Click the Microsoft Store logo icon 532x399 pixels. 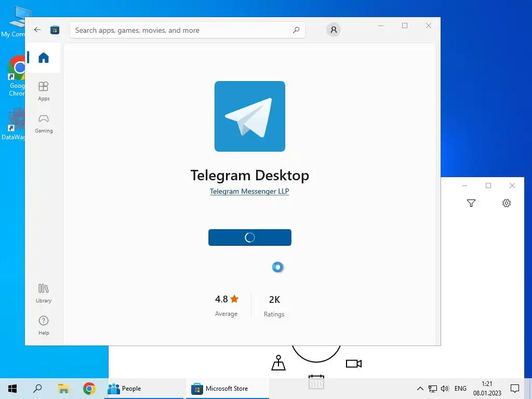pyautogui.click(x=55, y=30)
